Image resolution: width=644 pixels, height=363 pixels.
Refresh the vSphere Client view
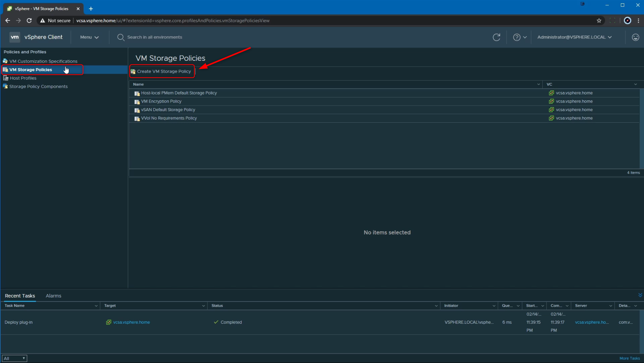tap(496, 37)
